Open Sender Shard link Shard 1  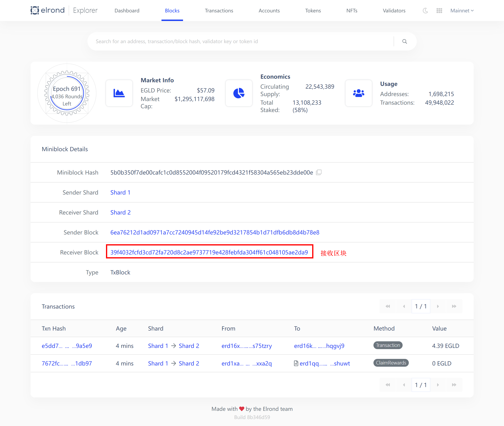tap(120, 193)
